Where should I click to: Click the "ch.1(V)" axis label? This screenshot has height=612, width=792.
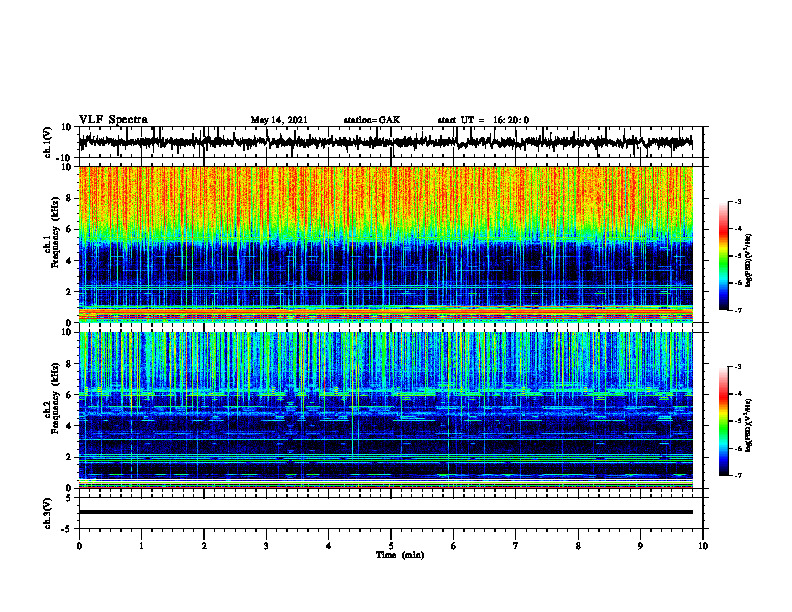tap(48, 142)
